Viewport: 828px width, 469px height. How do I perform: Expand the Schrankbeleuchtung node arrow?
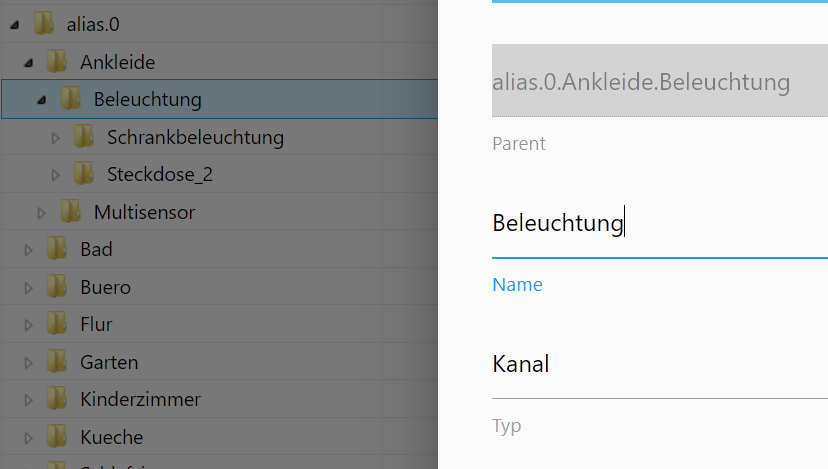click(55, 138)
